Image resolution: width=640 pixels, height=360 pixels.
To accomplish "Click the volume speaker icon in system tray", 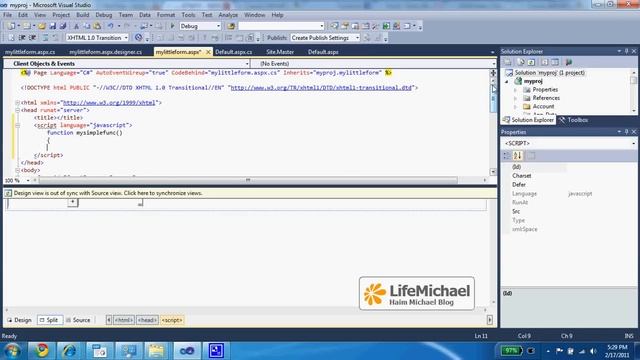I will tap(593, 351).
